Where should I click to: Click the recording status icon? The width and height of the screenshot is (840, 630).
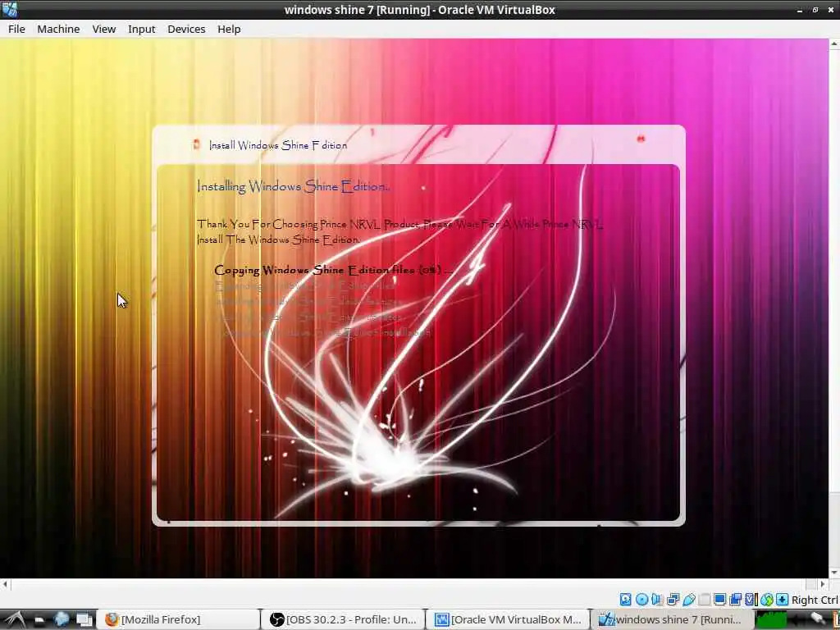(x=736, y=600)
